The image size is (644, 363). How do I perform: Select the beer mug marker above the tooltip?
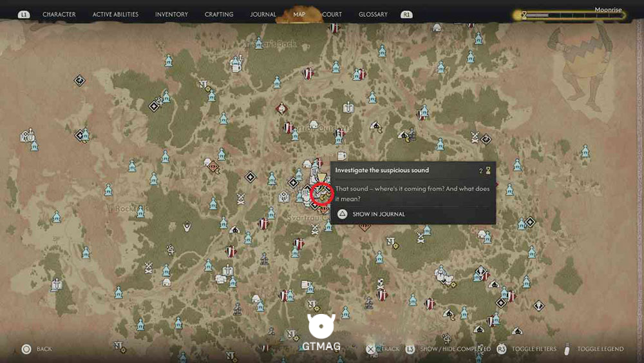pos(341,155)
